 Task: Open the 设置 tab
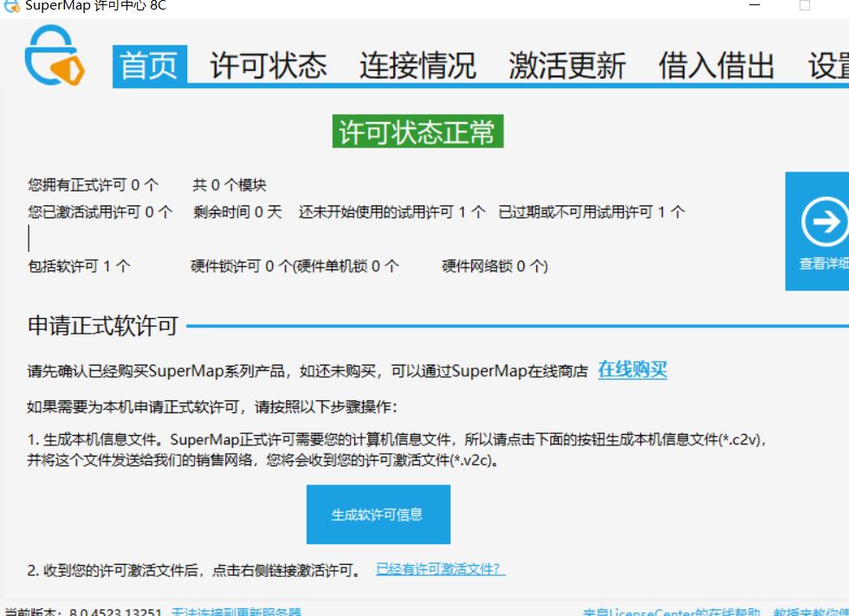coord(828,66)
